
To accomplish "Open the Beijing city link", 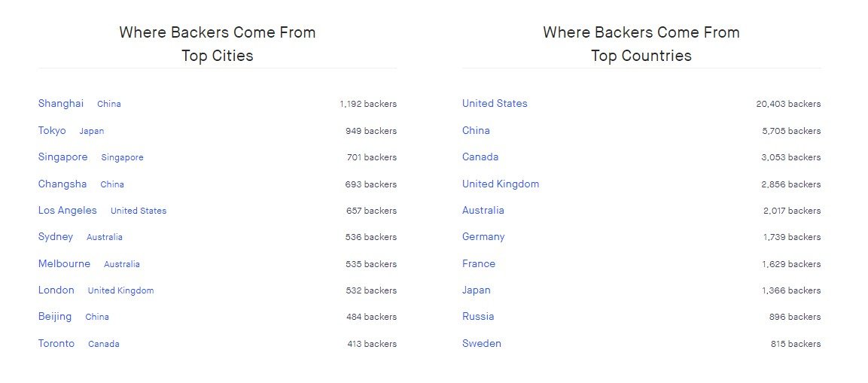I will [55, 317].
